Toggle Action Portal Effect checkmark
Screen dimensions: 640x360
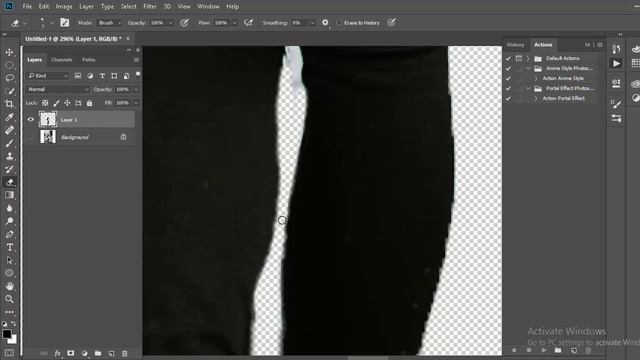click(508, 98)
